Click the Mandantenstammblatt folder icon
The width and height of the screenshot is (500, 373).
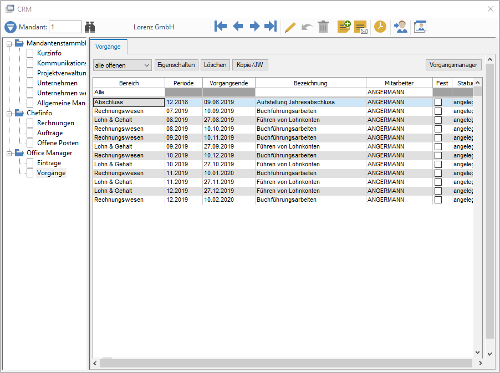19,43
